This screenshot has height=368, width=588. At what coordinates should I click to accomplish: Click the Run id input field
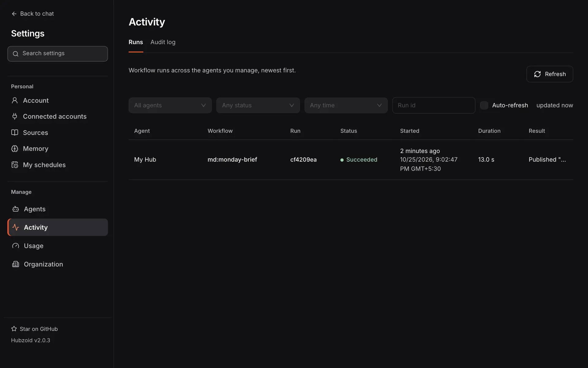[434, 105]
